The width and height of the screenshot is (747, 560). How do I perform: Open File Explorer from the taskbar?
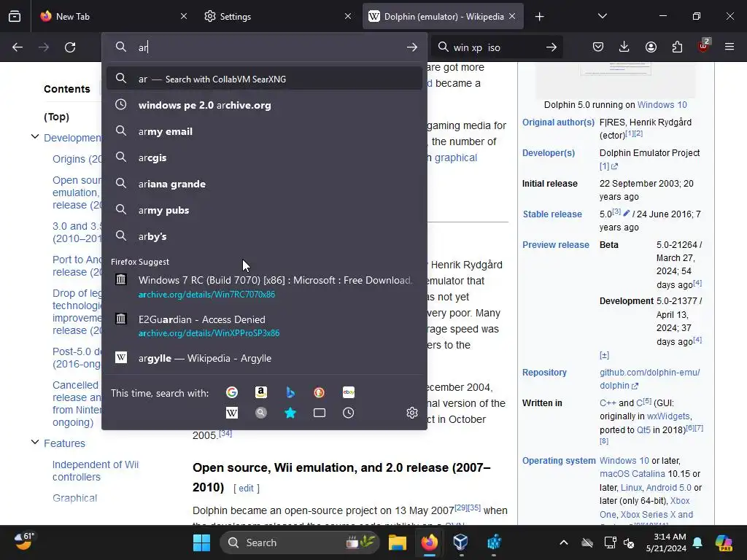point(397,542)
